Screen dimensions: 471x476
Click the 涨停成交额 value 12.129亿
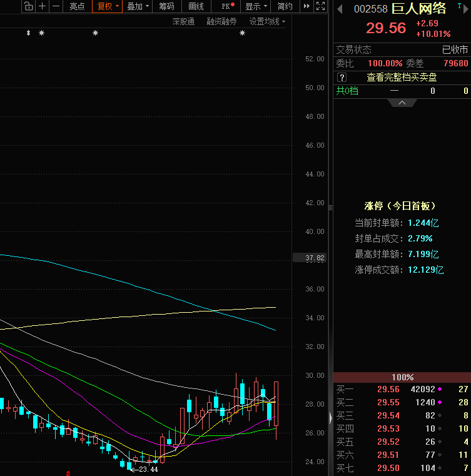425,270
